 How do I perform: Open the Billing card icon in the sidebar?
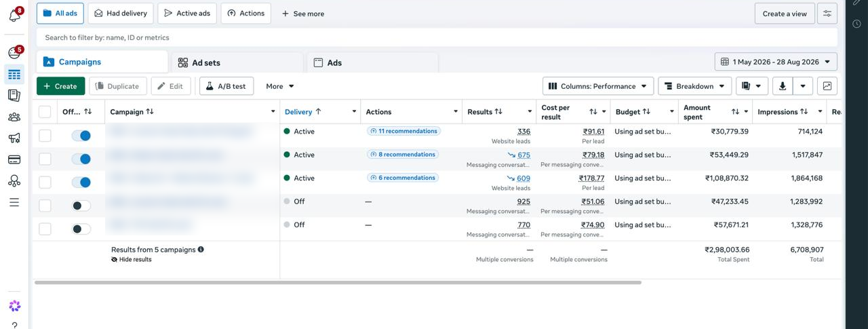click(x=14, y=160)
